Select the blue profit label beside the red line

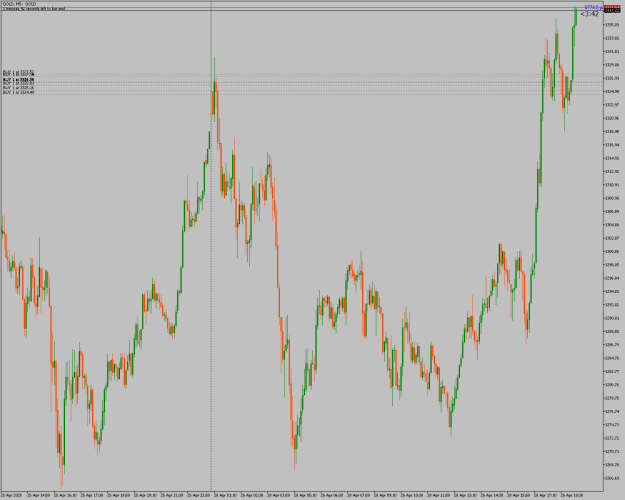pyautogui.click(x=594, y=7)
